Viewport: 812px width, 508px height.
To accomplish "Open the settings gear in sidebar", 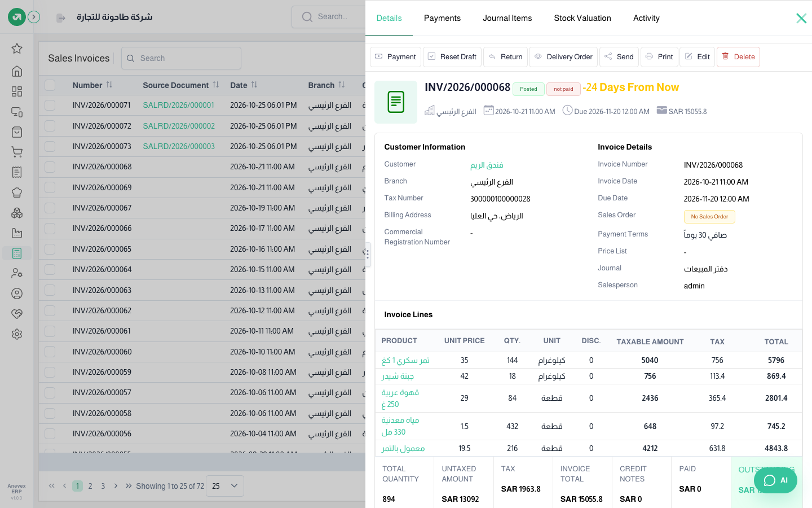I will (17, 334).
